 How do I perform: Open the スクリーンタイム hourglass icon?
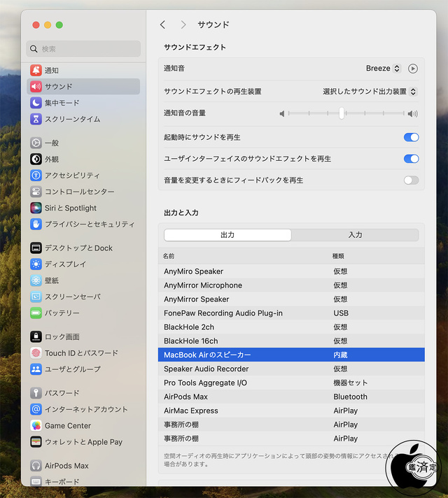(36, 119)
